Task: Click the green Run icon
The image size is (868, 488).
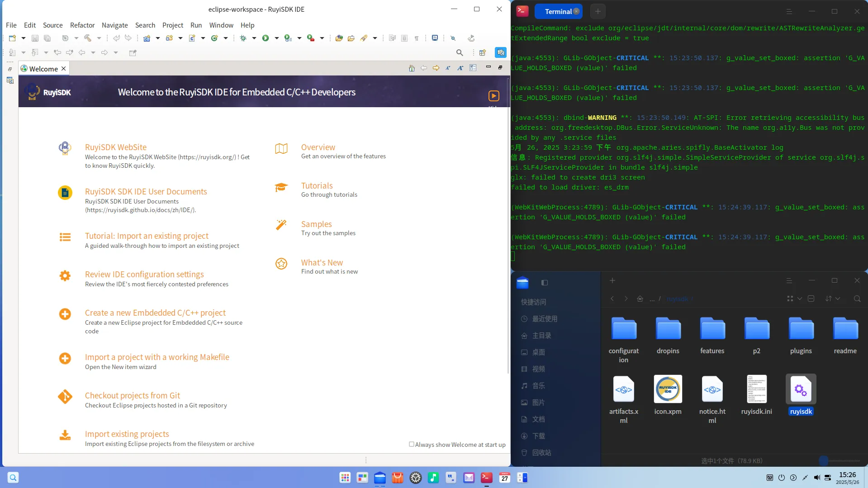Action: pos(266,38)
